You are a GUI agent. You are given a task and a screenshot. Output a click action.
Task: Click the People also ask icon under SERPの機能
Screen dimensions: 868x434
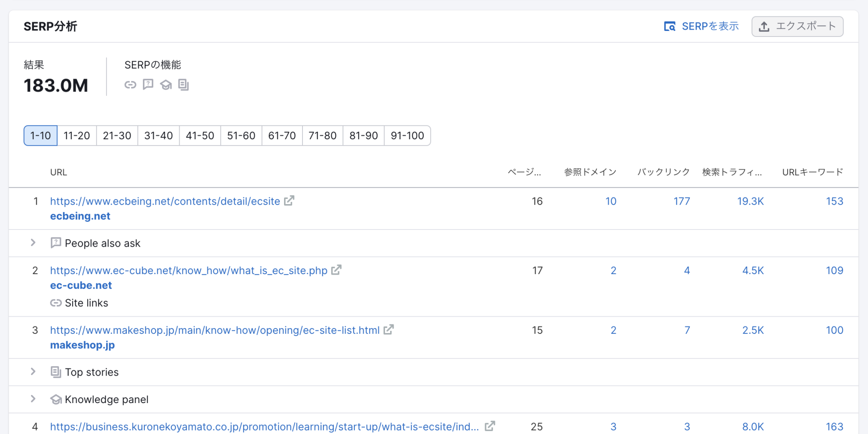(x=148, y=85)
